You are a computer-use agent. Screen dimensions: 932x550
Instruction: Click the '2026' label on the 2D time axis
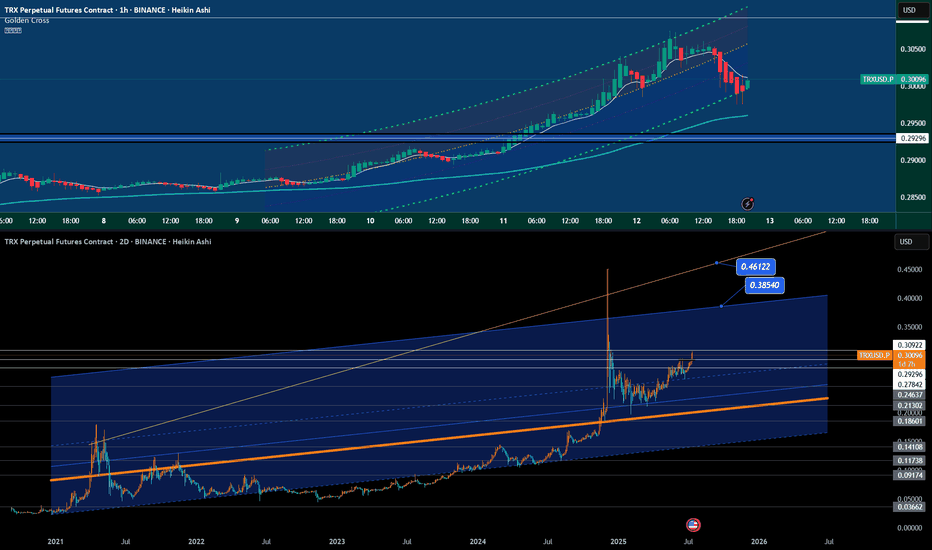[759, 542]
